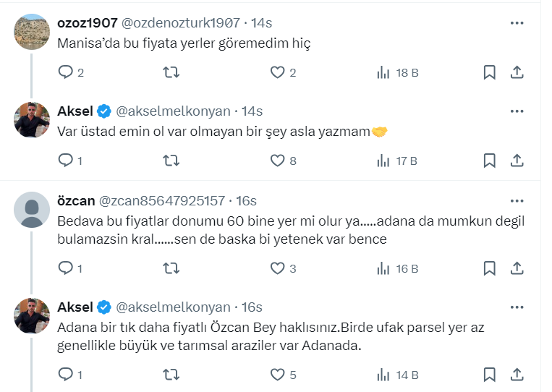This screenshot has height=392, width=552.
Task: Open özcan's default profile avatar
Action: pyautogui.click(x=32, y=210)
